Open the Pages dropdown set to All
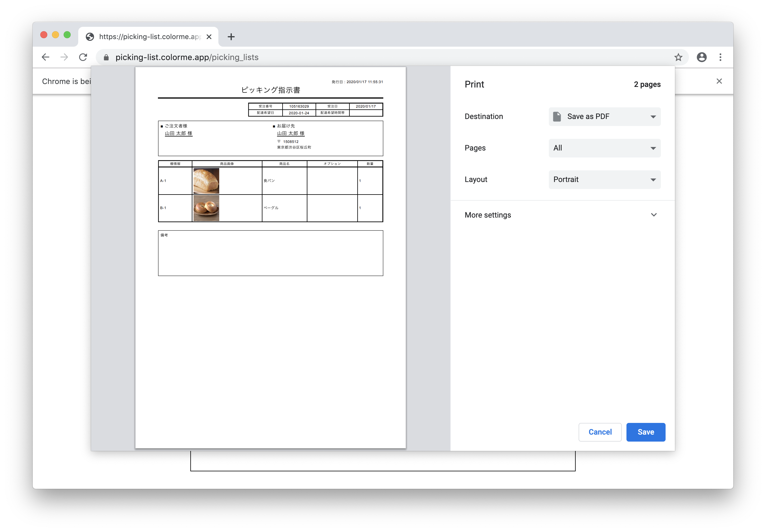Screen dimensions: 766x532 click(x=604, y=148)
